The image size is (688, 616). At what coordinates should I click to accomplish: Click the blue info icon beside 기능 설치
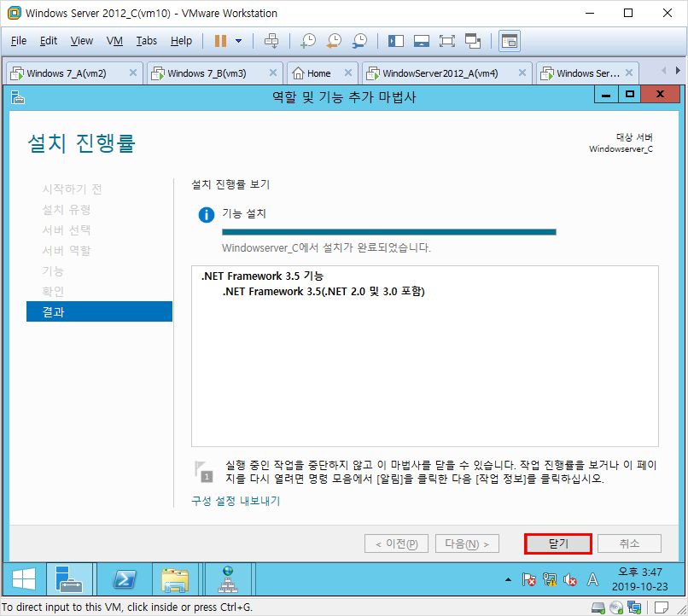[207, 215]
